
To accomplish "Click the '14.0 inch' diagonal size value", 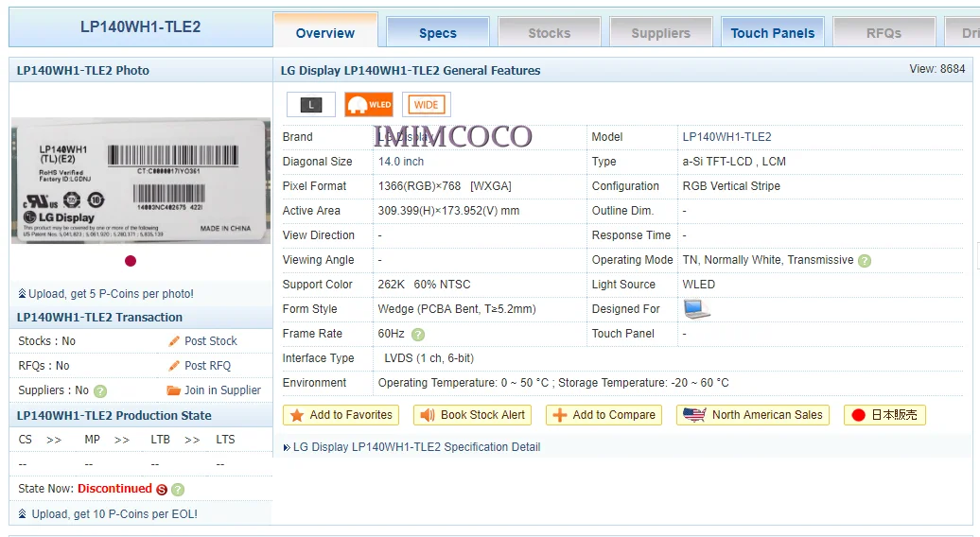I will point(401,162).
